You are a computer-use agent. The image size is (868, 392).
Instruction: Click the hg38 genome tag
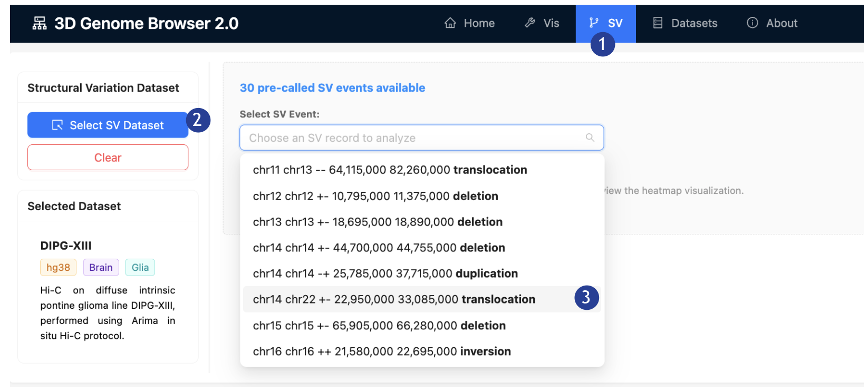58,267
